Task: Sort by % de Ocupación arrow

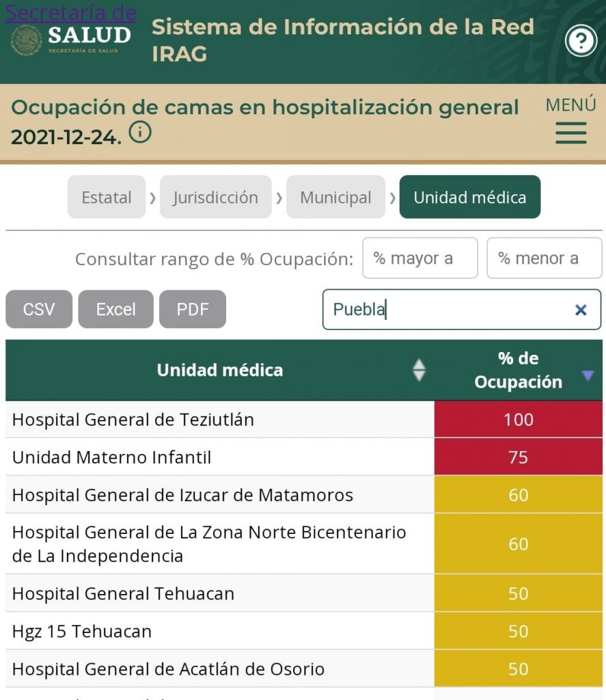Action: coord(588,375)
